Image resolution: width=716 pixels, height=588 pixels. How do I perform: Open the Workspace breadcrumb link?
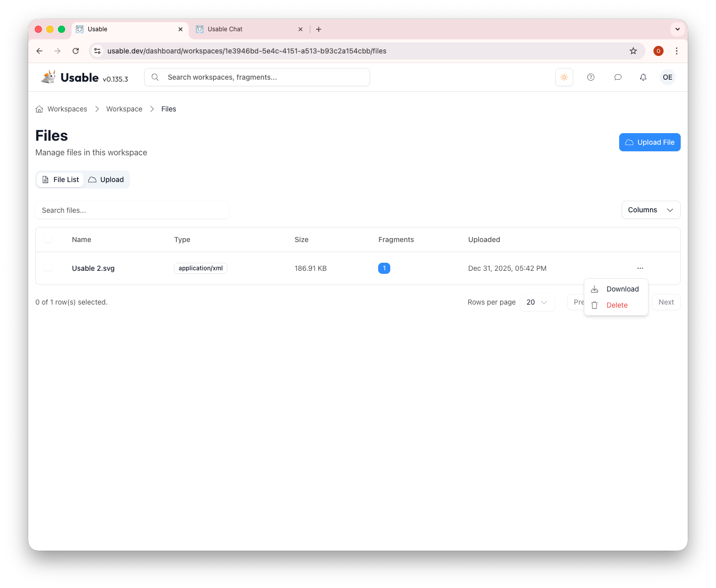(x=124, y=108)
